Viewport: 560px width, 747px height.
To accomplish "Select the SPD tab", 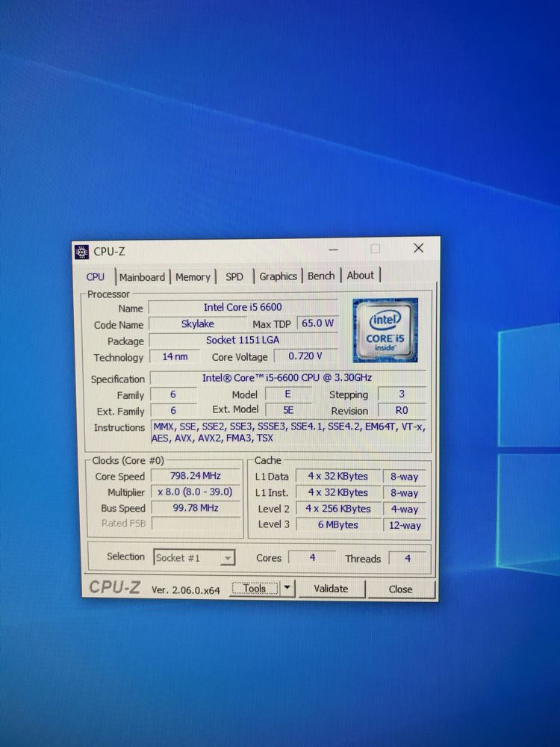I will coord(234,277).
